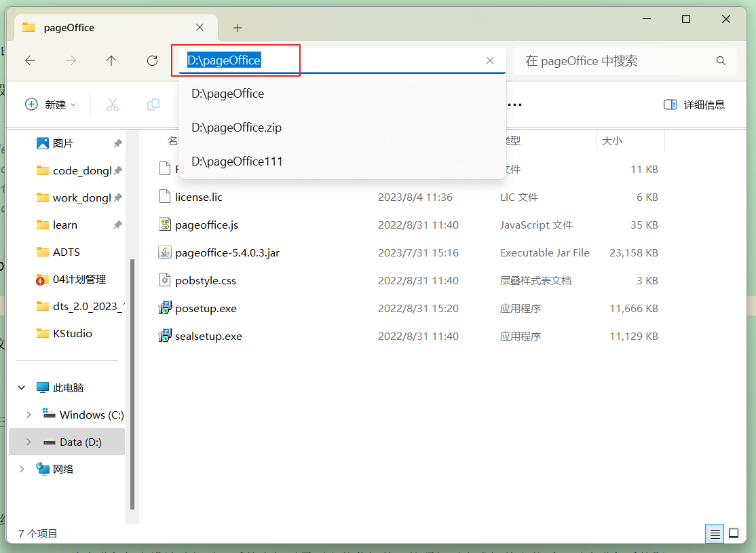Expand the Data (D:) drive node
756x553 pixels.
(28, 442)
